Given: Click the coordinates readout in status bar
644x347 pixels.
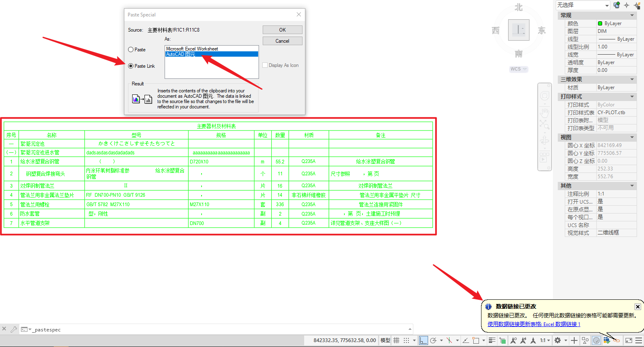Looking at the screenshot, I should tap(345, 340).
